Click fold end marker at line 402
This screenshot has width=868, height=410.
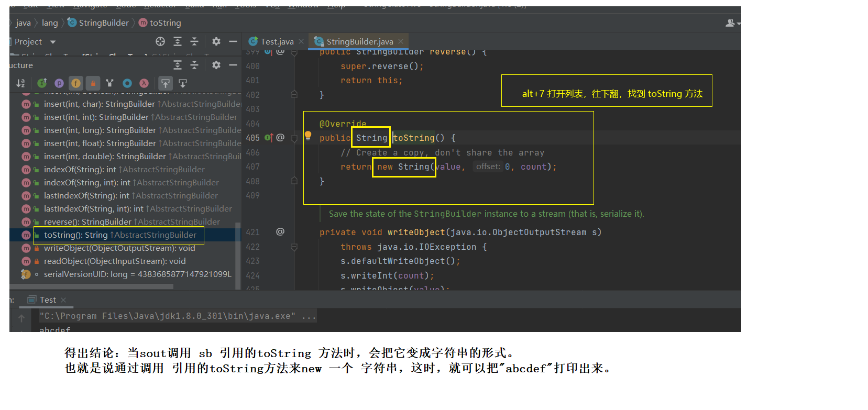pos(294,94)
